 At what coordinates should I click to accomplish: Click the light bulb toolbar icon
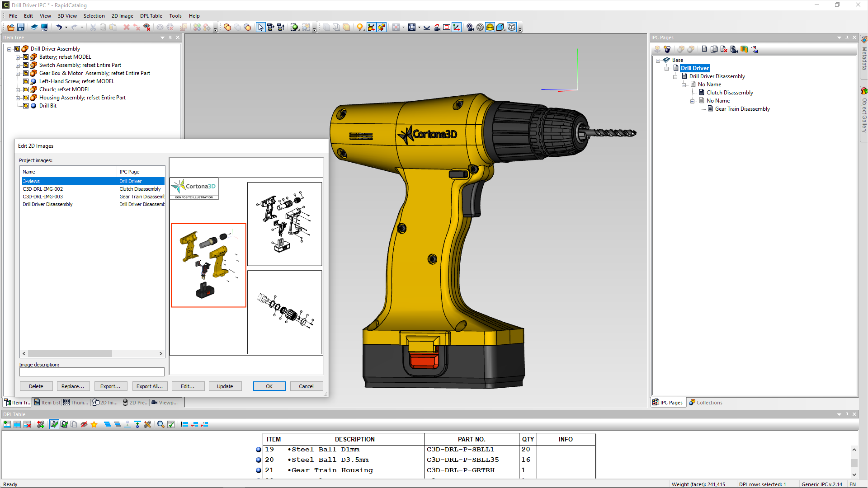360,27
